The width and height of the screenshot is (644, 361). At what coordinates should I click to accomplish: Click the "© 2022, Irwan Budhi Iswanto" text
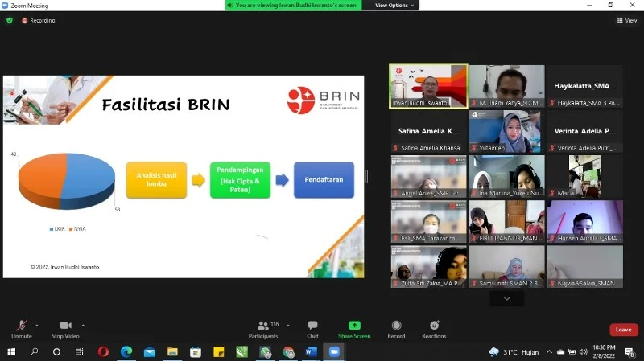point(64,267)
